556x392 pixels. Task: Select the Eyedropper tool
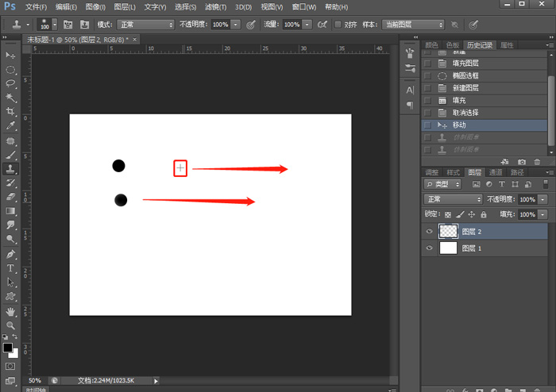pos(10,125)
